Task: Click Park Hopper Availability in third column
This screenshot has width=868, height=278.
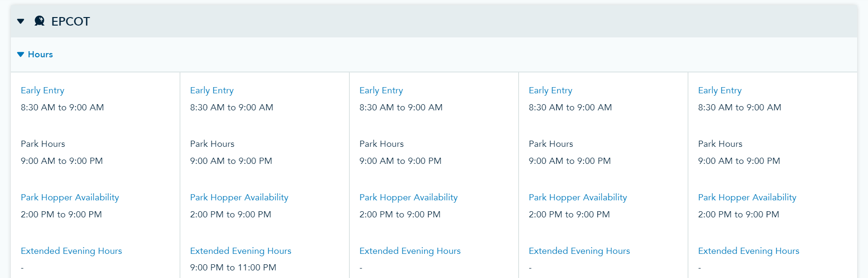Action: point(409,197)
